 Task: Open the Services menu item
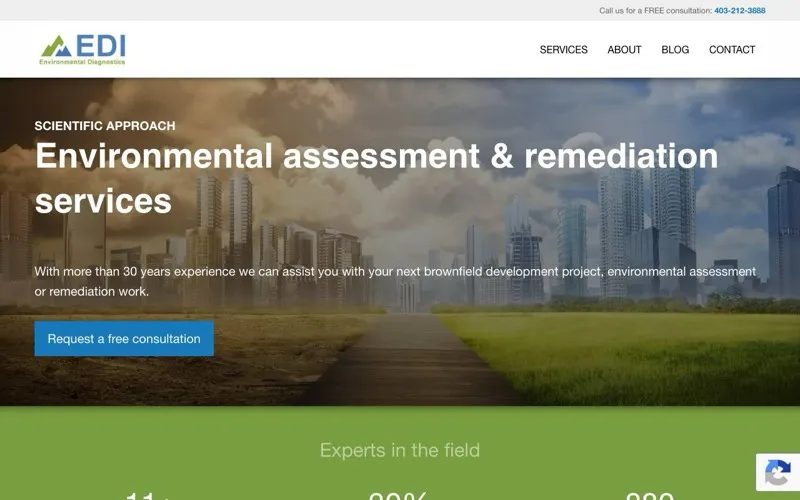pos(563,49)
